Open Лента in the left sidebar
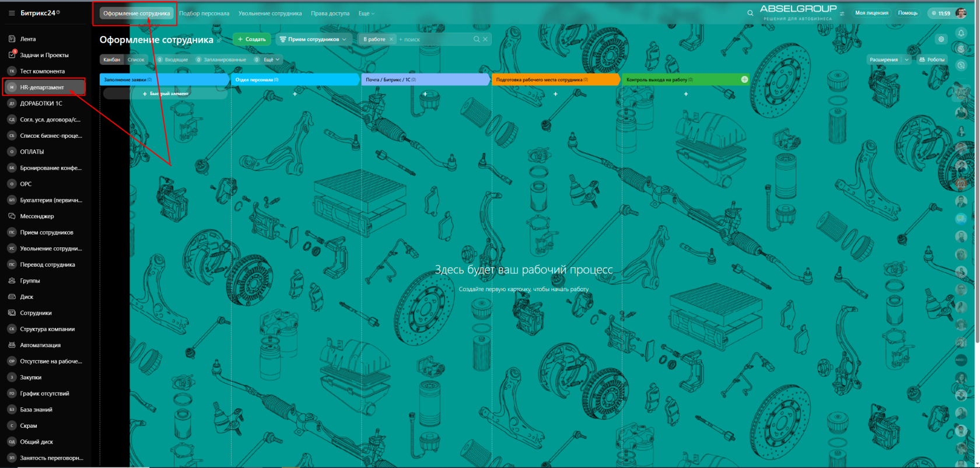Image resolution: width=980 pixels, height=468 pixels. 27,39
